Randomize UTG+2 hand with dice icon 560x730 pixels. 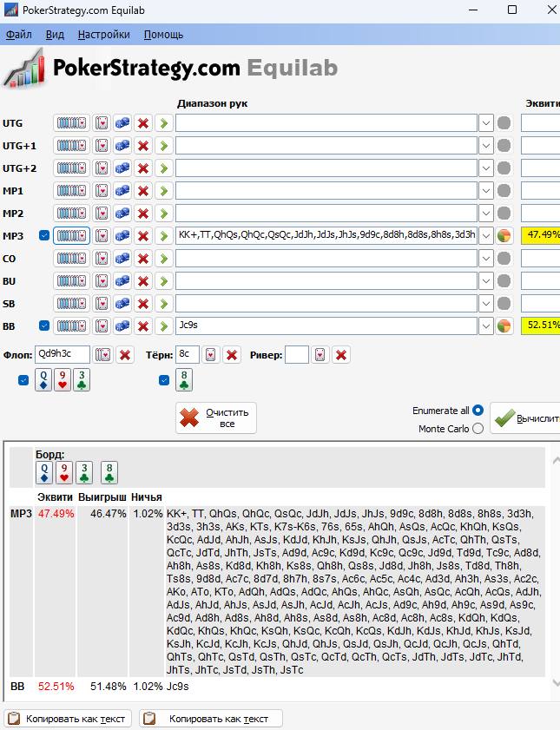point(122,168)
